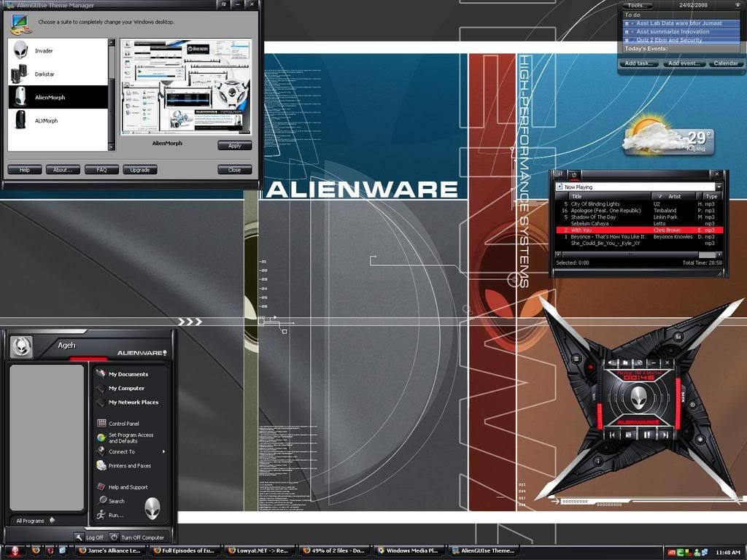This screenshot has height=560, width=747.
Task: Click the Alienware start button on taskbar
Action: click(x=12, y=551)
